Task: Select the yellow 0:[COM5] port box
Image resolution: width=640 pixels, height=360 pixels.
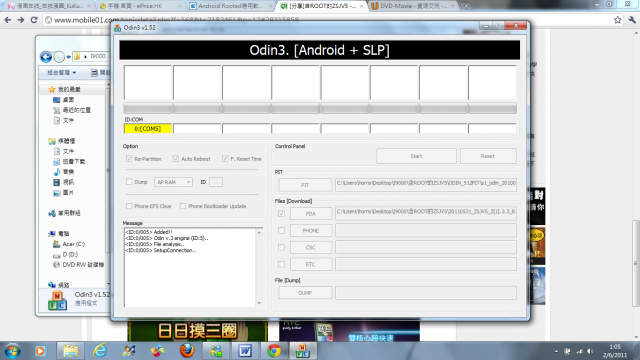Action: coord(148,129)
